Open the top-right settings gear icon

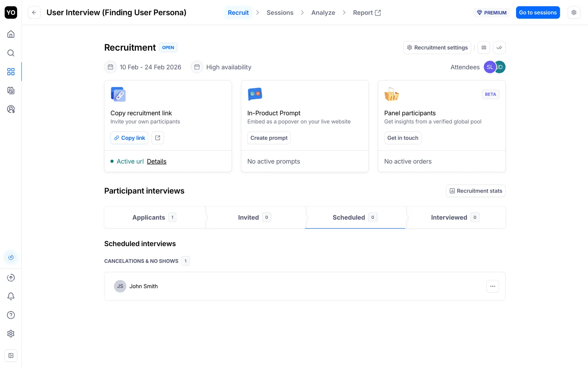(x=574, y=13)
